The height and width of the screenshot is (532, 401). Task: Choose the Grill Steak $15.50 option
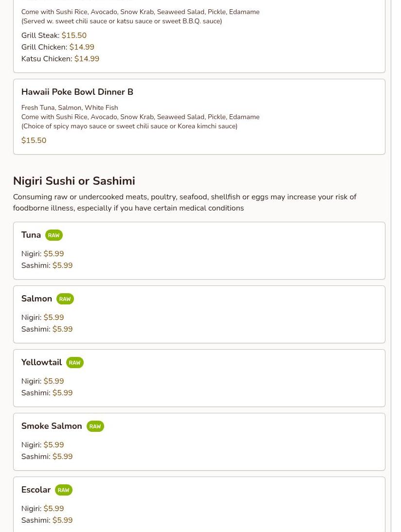click(x=54, y=35)
